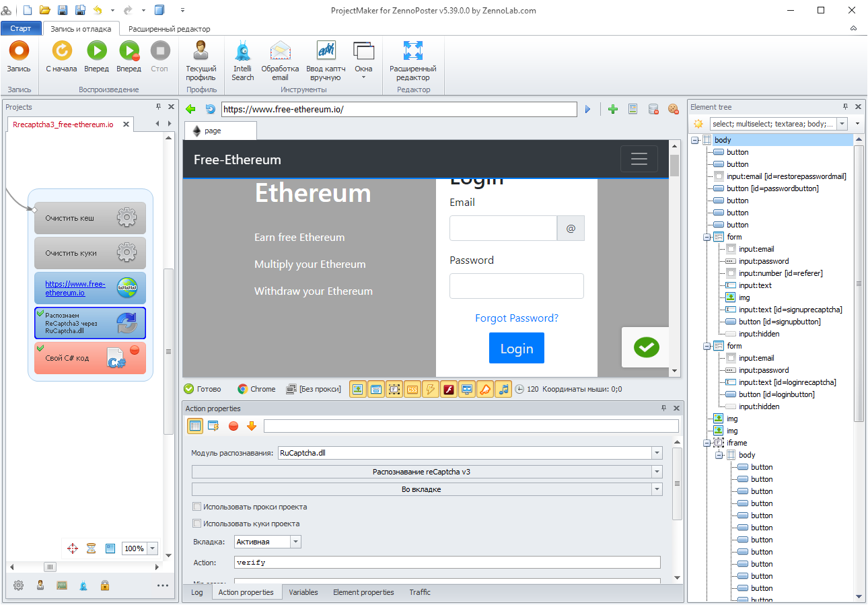Add new tab with green plus
Screen dimensions: 868x605
coord(612,109)
